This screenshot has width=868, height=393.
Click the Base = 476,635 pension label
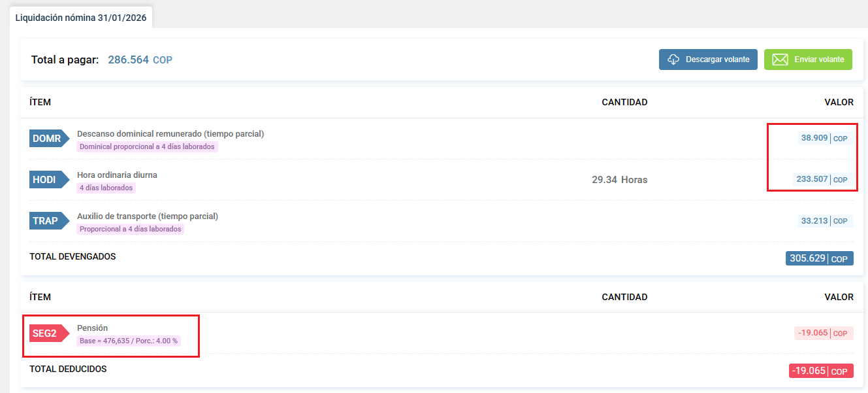pyautogui.click(x=129, y=341)
